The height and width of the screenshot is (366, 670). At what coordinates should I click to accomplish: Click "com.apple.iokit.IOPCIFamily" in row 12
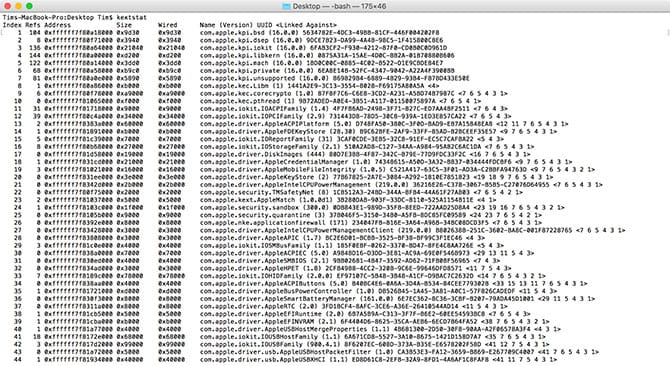(x=251, y=117)
